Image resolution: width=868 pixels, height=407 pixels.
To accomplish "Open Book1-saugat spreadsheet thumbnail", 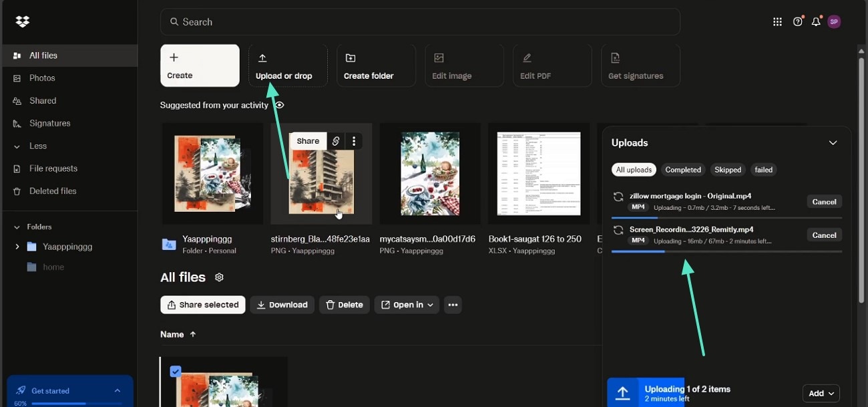I will (x=538, y=174).
